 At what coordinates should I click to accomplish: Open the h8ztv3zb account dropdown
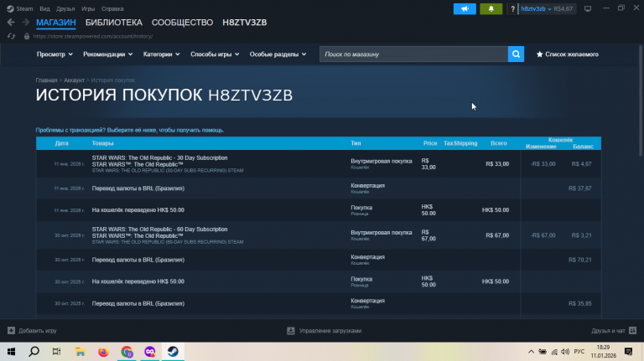tap(536, 8)
